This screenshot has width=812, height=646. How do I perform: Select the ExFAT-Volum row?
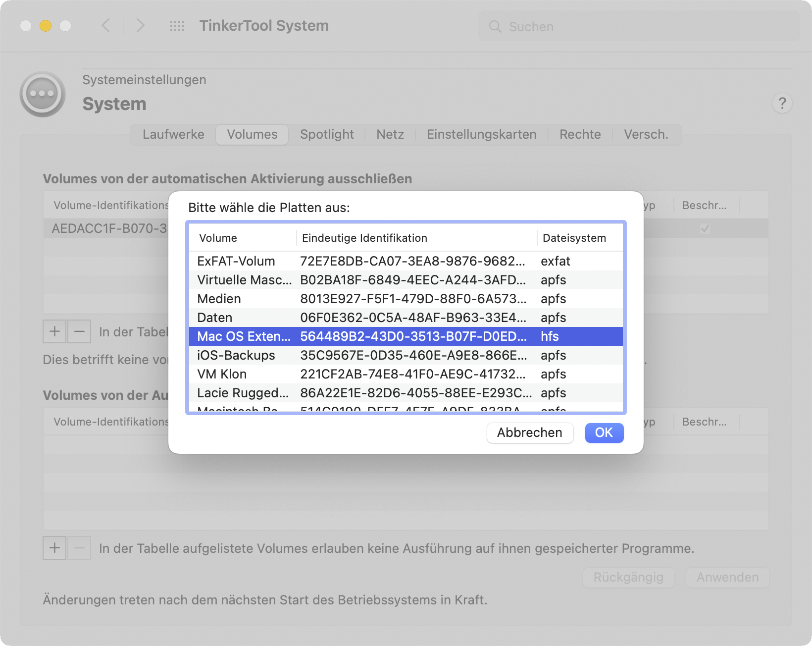(x=406, y=261)
